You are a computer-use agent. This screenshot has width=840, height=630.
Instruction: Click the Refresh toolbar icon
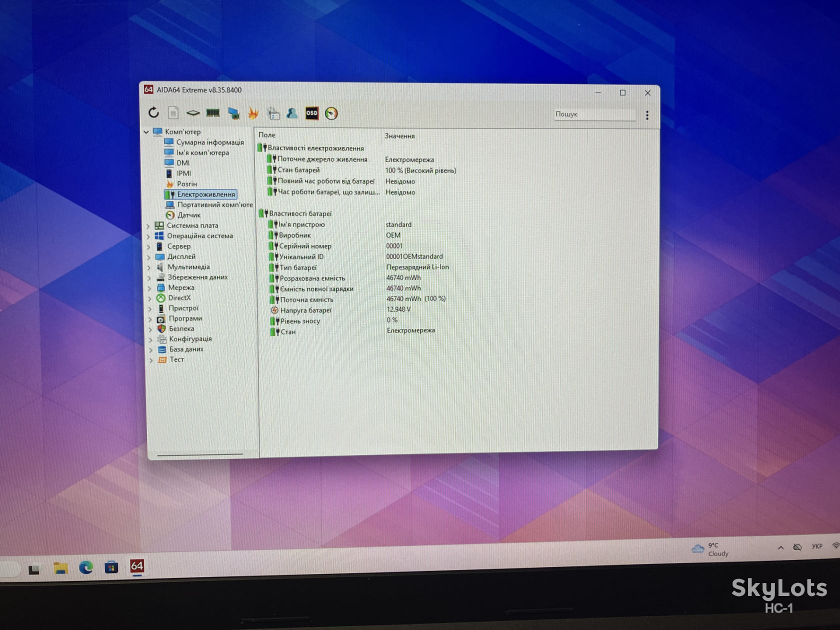(153, 112)
